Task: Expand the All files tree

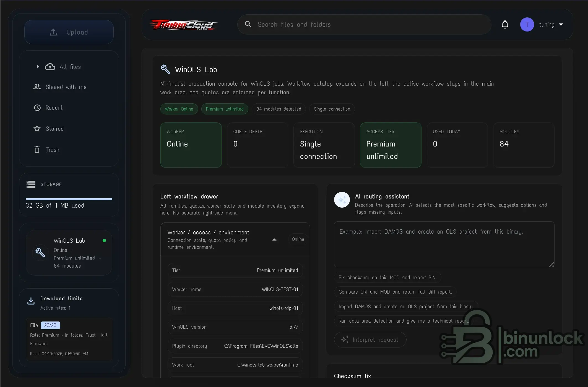Action: [x=38, y=67]
